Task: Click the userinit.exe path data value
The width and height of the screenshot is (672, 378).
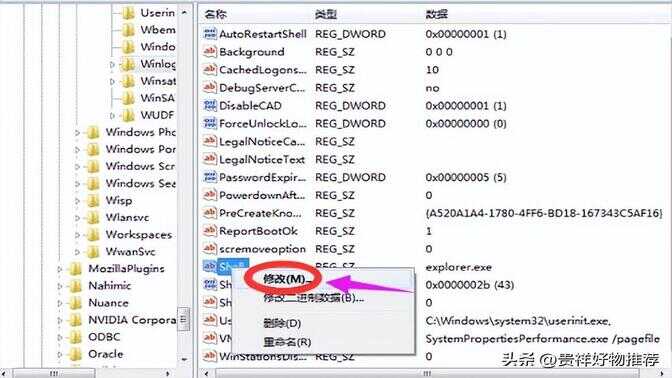Action: point(518,321)
